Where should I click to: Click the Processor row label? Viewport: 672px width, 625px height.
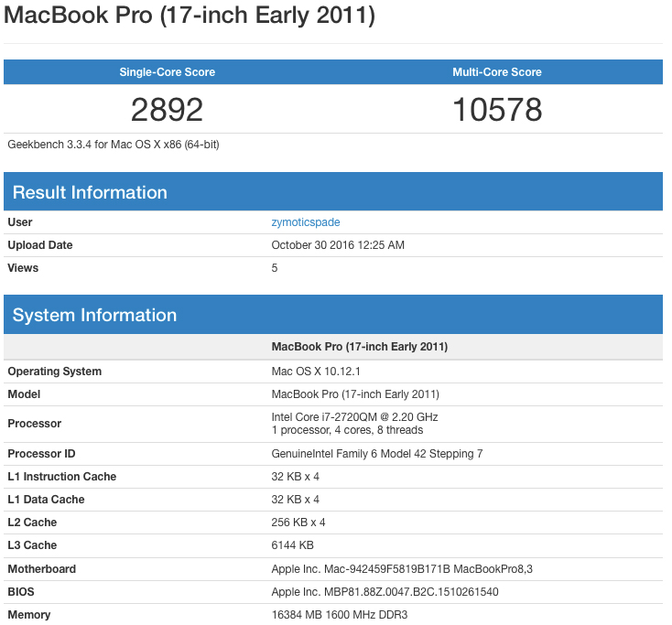(x=35, y=424)
